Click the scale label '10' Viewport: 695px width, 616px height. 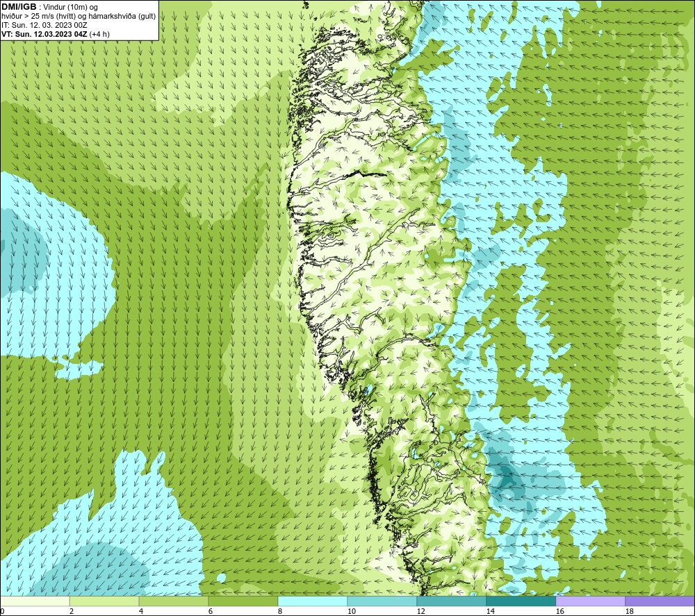pyautogui.click(x=351, y=611)
